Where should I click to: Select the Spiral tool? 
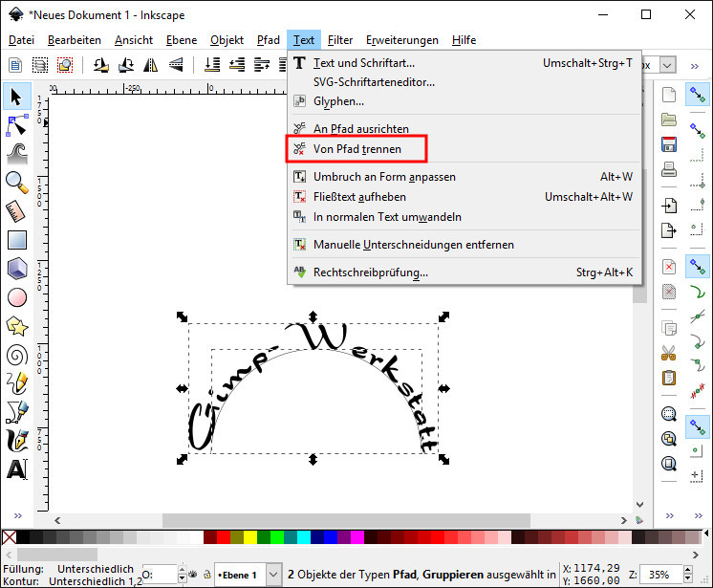point(17,355)
